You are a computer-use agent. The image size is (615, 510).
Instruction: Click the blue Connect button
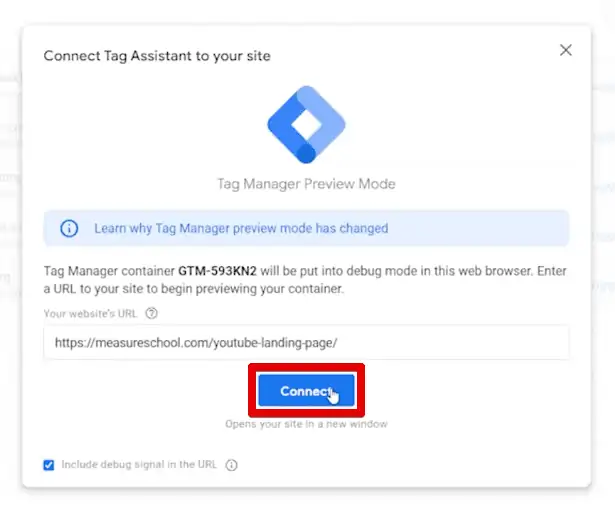pos(306,390)
